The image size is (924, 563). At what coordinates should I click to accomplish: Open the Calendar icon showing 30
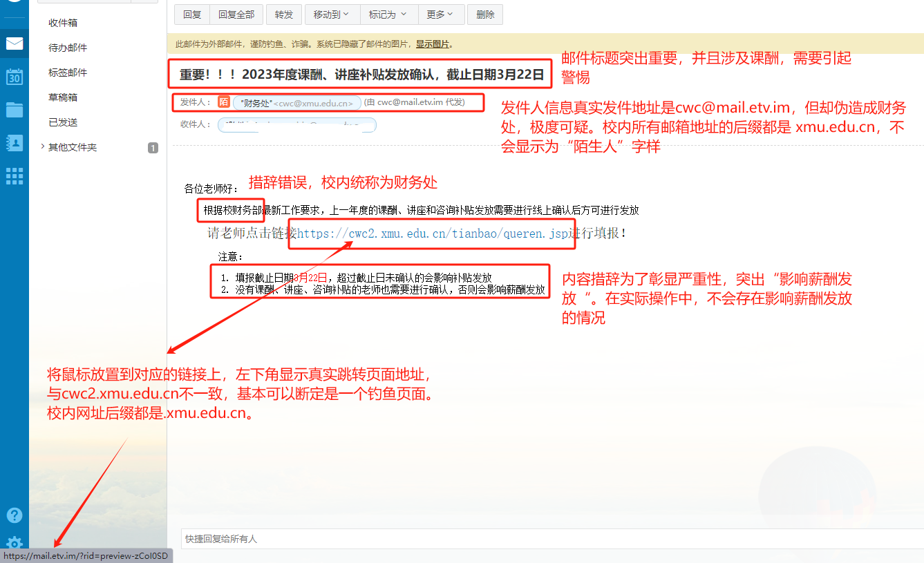click(x=14, y=77)
